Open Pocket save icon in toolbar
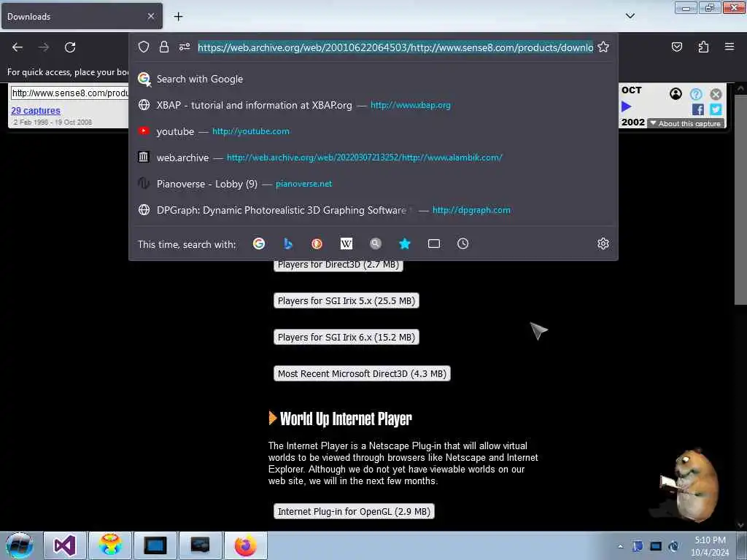The image size is (747, 560). tap(676, 47)
